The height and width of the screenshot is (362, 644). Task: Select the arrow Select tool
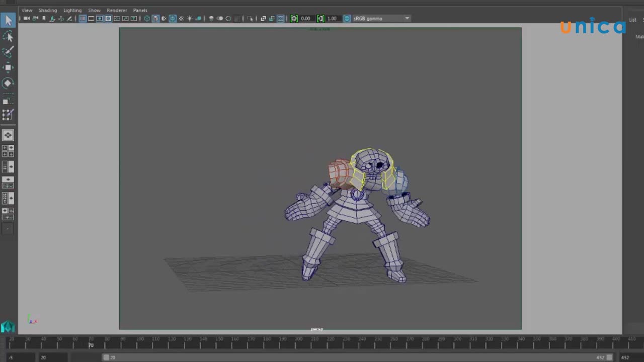pyautogui.click(x=8, y=20)
